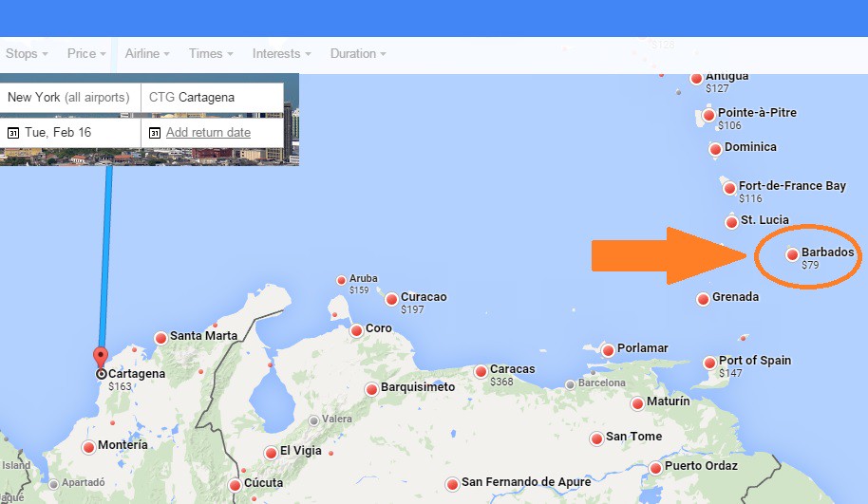Click the Aruba $159 price label
This screenshot has height=504, width=868.
click(x=359, y=289)
